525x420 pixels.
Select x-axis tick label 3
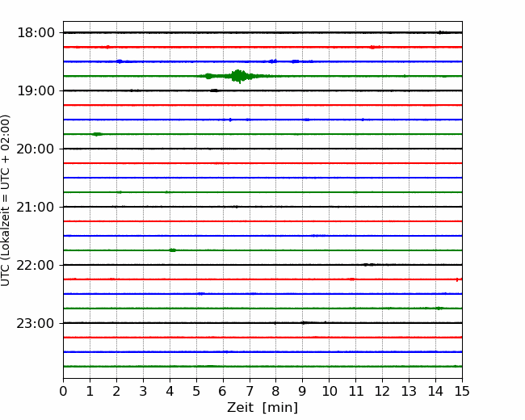pyautogui.click(x=143, y=391)
